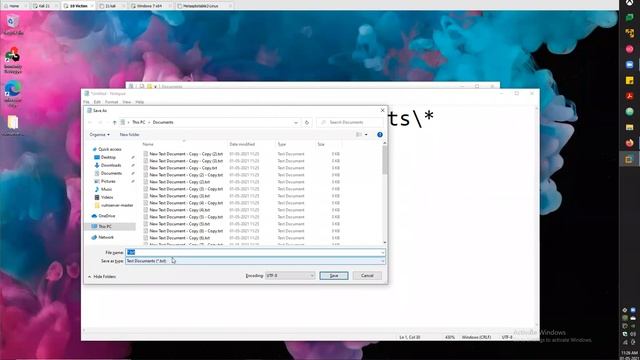This screenshot has width=640, height=360.
Task: Click the Downloads arrow icon in sidebar
Action: 97,165
